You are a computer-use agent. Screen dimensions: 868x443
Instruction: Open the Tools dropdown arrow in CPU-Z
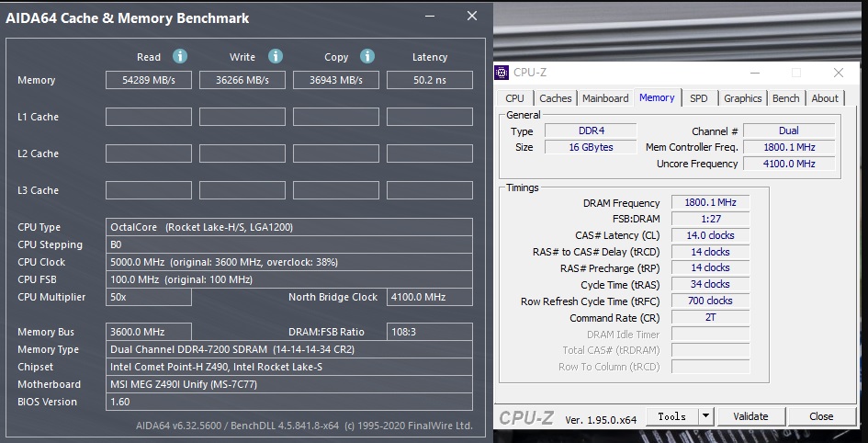tap(705, 415)
